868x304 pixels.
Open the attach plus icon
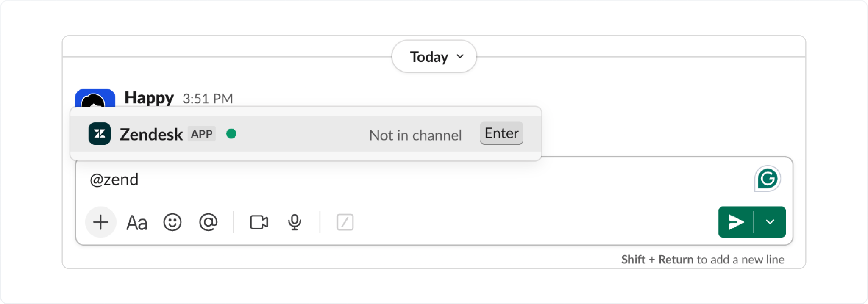click(x=100, y=222)
